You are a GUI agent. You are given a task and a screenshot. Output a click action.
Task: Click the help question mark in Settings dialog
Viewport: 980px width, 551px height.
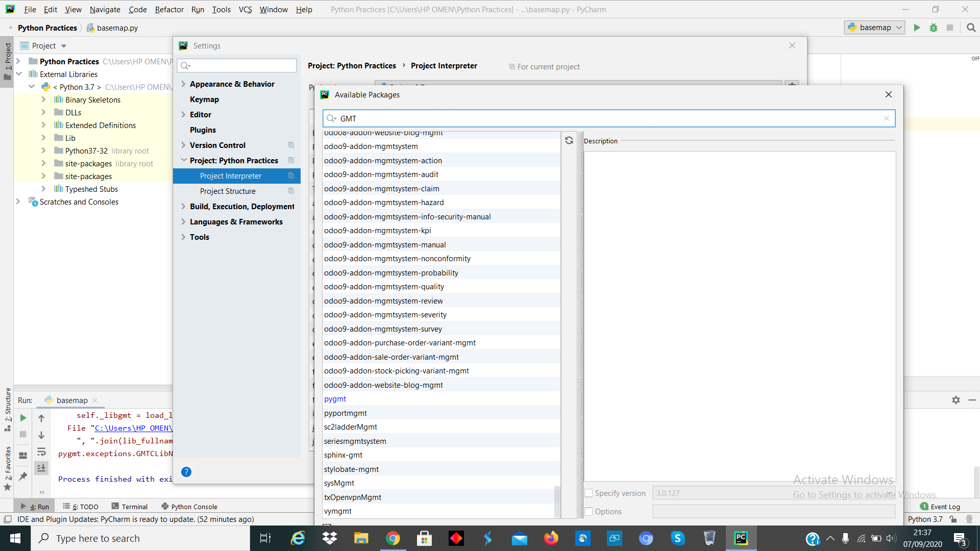click(x=186, y=472)
